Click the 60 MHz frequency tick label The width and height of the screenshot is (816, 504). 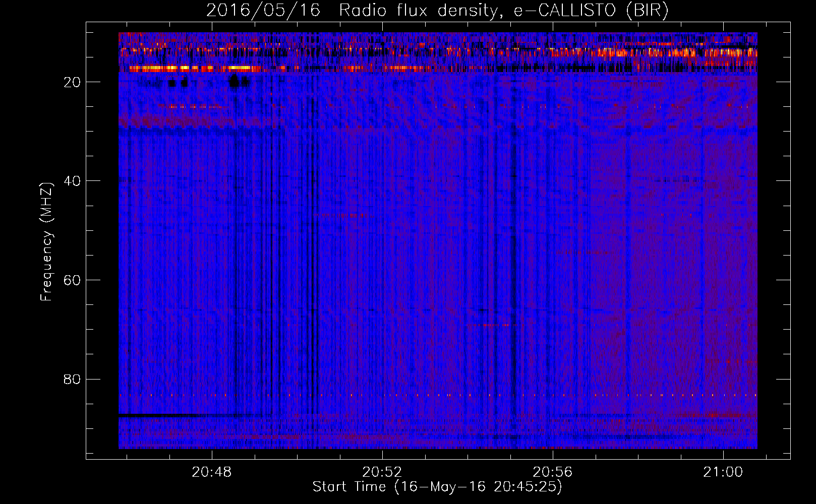73,281
